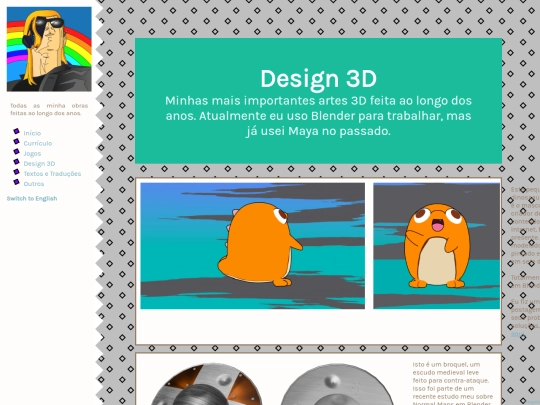The image size is (540, 405).
Task: Open the orange dinosaur side-view image
Action: coord(252,246)
